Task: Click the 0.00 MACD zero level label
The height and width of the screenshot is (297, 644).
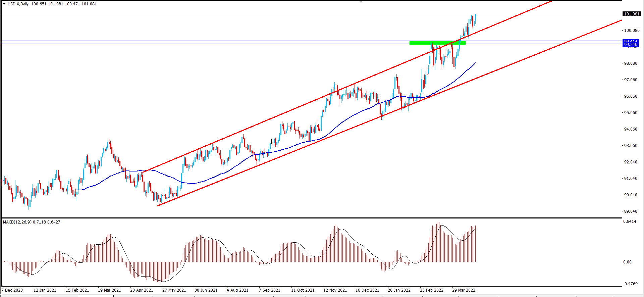Action: 627,262
